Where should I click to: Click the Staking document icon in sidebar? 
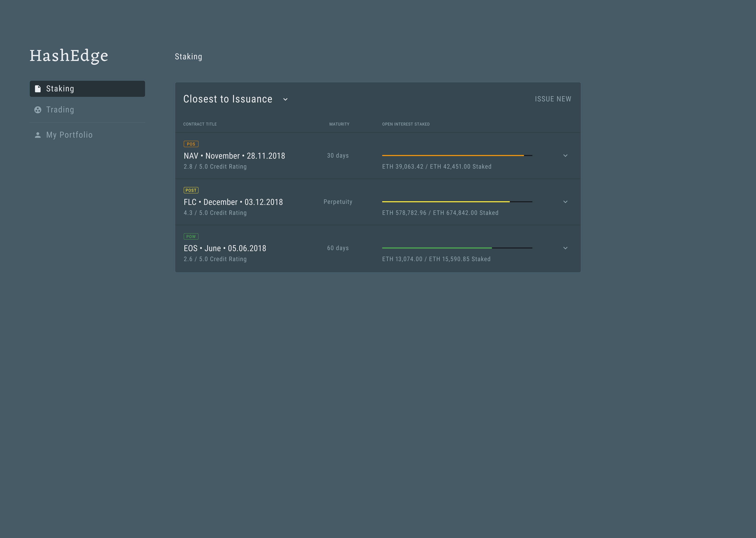click(38, 89)
